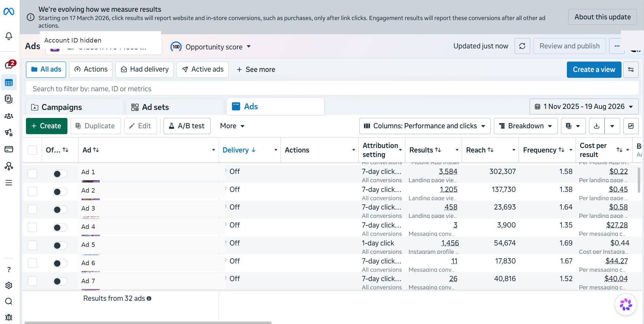Open the Ads table view sidebar icon
The image size is (644, 324).
click(x=9, y=83)
